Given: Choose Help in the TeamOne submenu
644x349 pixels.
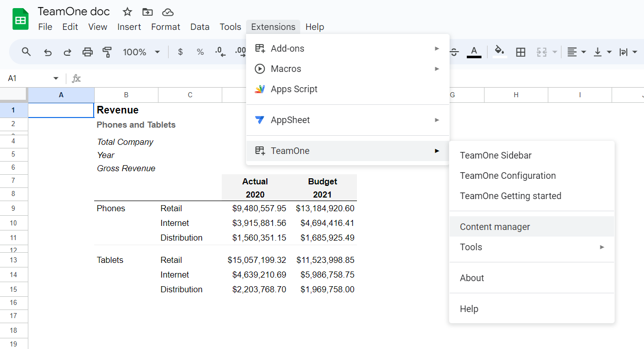Looking at the screenshot, I should coord(532,309).
